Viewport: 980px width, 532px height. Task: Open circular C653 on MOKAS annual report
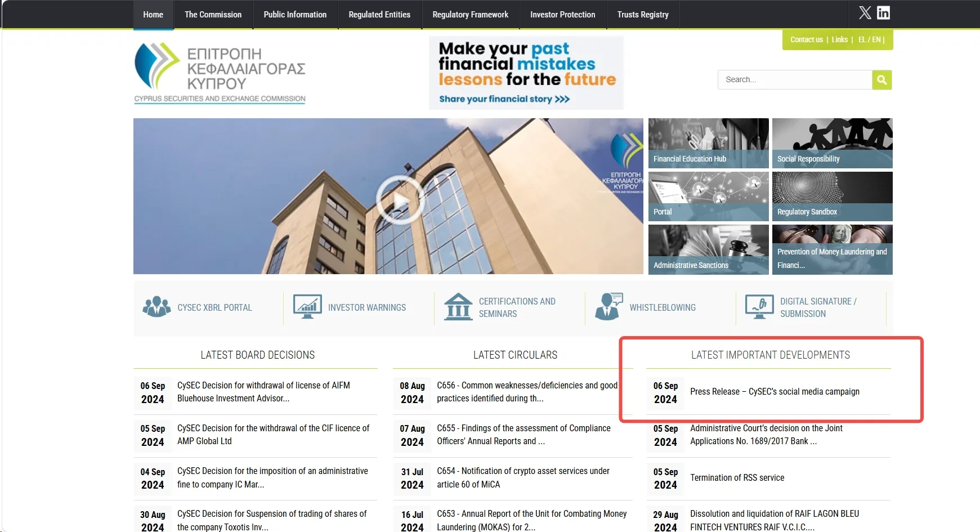click(x=532, y=520)
